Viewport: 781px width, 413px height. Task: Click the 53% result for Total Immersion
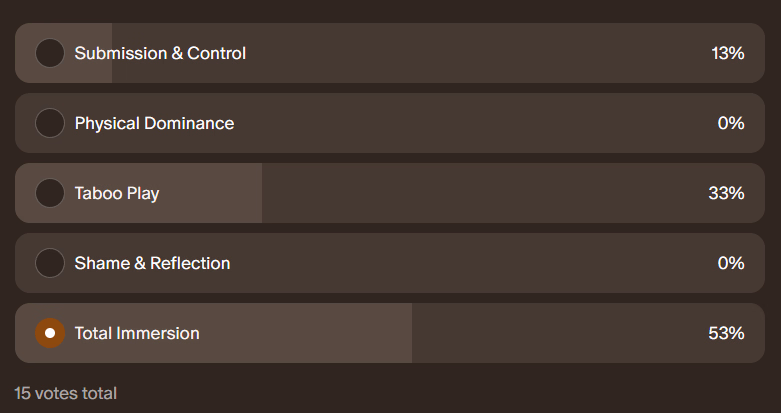[x=726, y=333]
